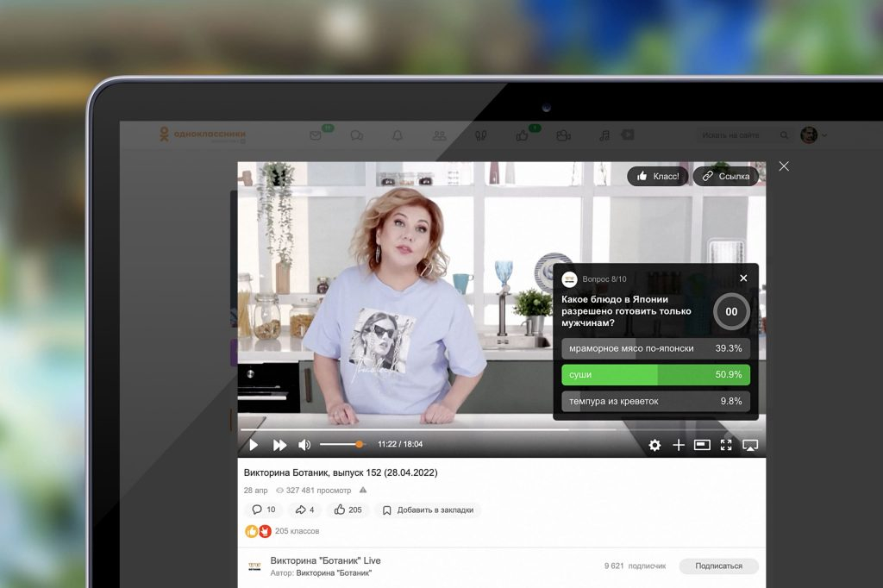Click the reaction emoji icons

[x=258, y=531]
